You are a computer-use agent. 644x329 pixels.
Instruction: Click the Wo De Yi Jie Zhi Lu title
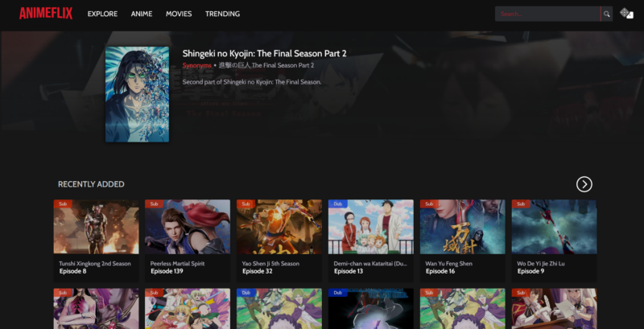(541, 264)
